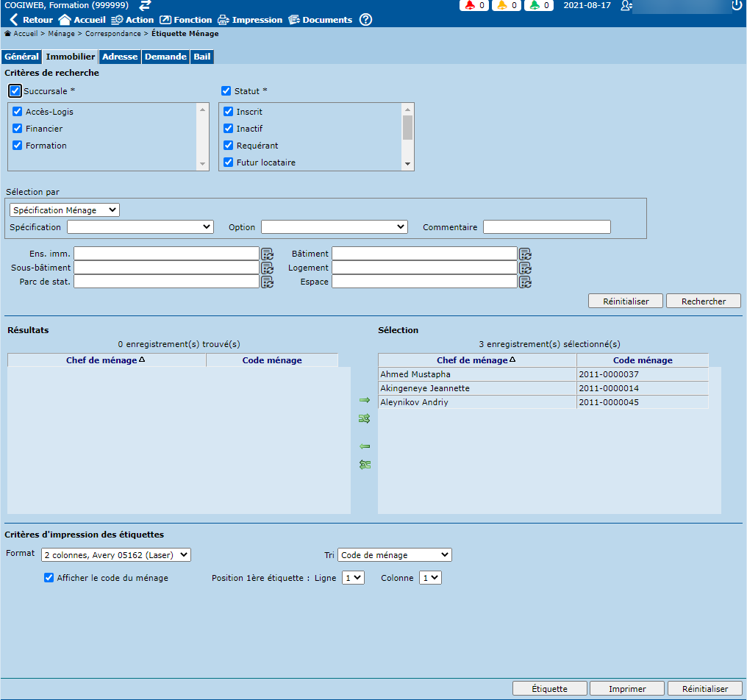Open the Spécification Ménage selection dropdown
747x700 pixels.
(65, 210)
